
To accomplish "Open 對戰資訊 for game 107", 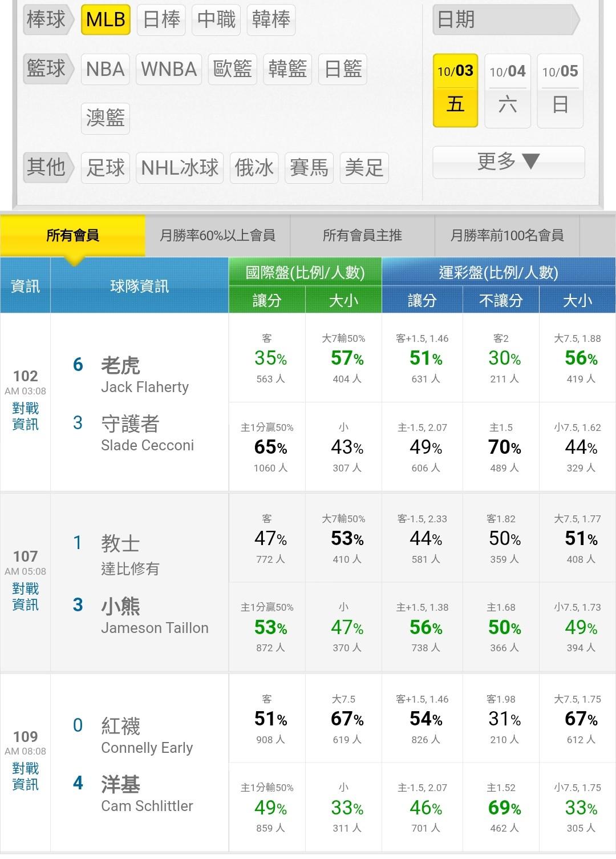I will [x=26, y=596].
